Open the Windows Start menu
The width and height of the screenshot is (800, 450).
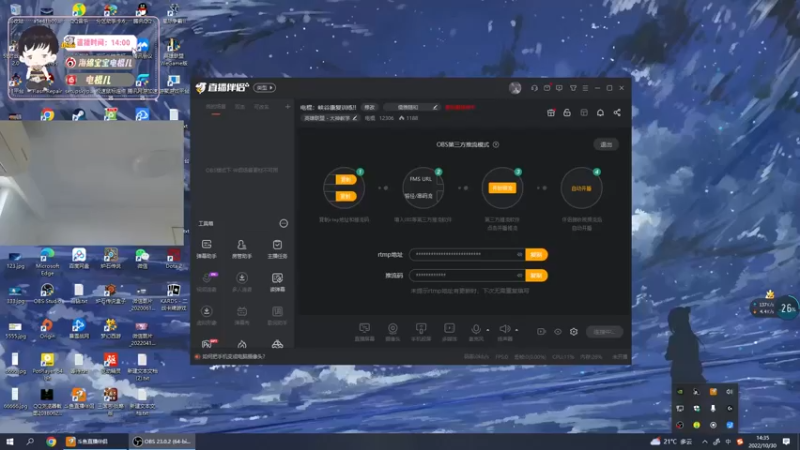coord(10,441)
